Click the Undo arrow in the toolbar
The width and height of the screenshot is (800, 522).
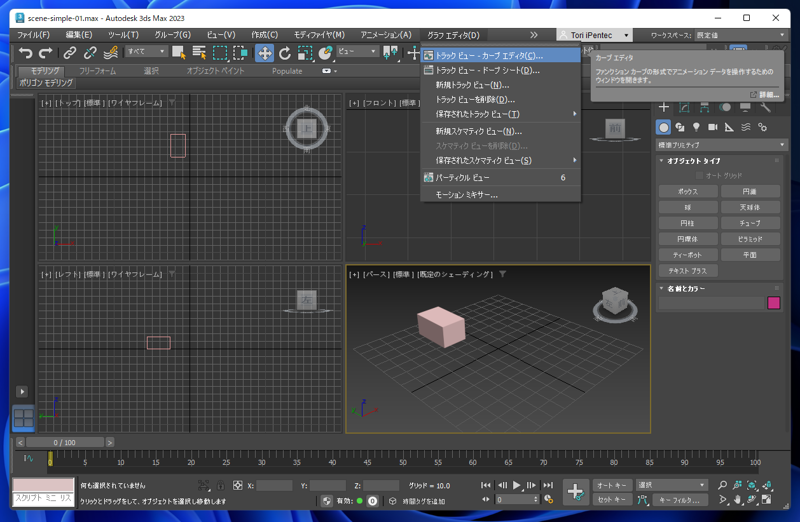[x=25, y=53]
